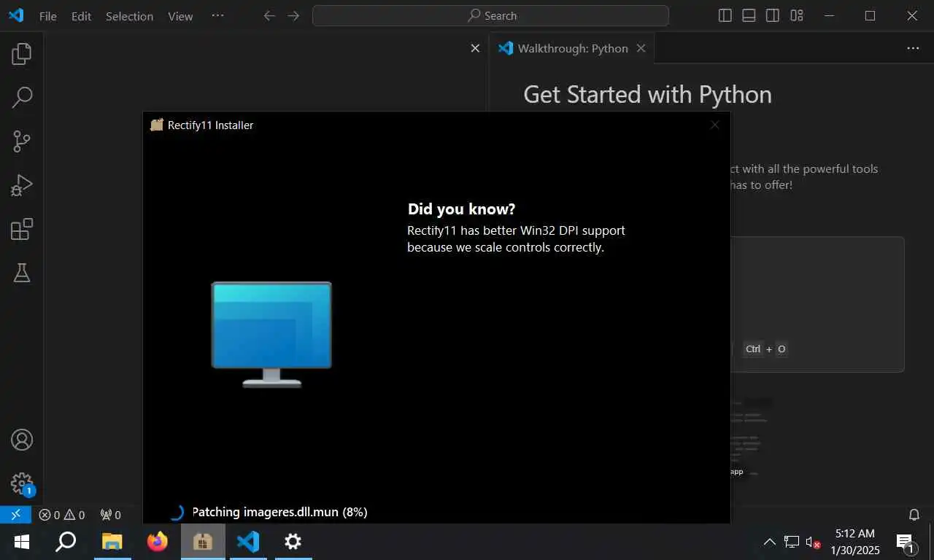Open the Search view in activity bar
Image resolution: width=934 pixels, height=560 pixels.
tap(22, 97)
